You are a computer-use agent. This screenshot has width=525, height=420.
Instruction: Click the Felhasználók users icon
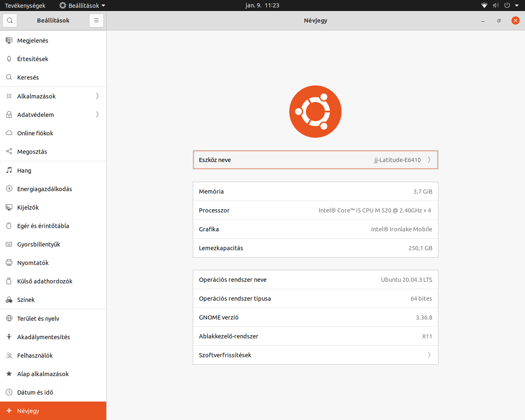click(x=9, y=355)
